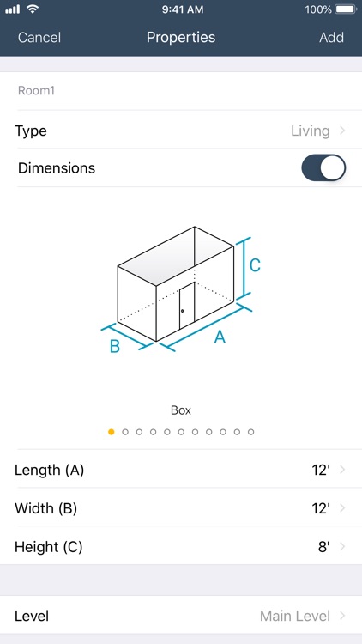This screenshot has width=362, height=644.
Task: Open the Type row showing Living
Action: [181, 131]
